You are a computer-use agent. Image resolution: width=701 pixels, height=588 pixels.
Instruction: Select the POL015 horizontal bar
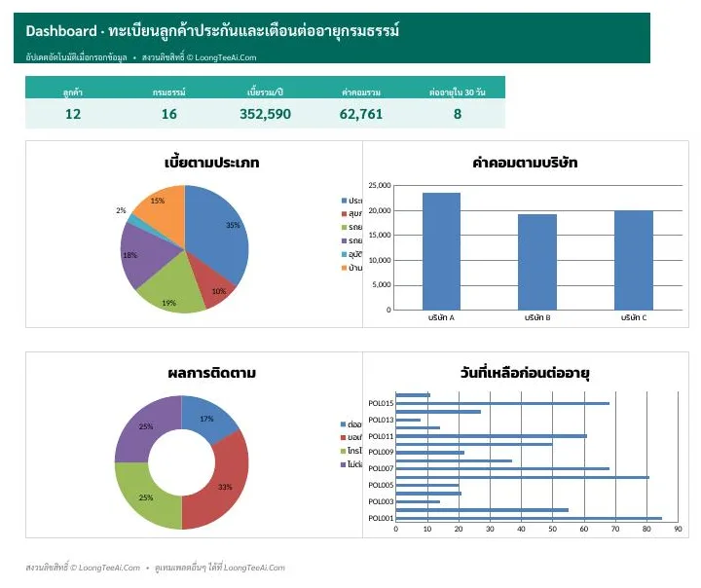(x=503, y=403)
